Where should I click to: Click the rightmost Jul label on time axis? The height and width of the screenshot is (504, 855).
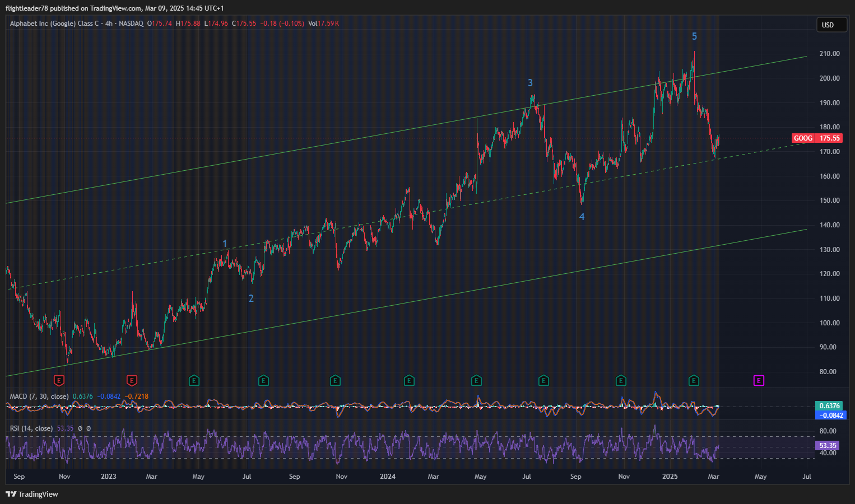807,477
